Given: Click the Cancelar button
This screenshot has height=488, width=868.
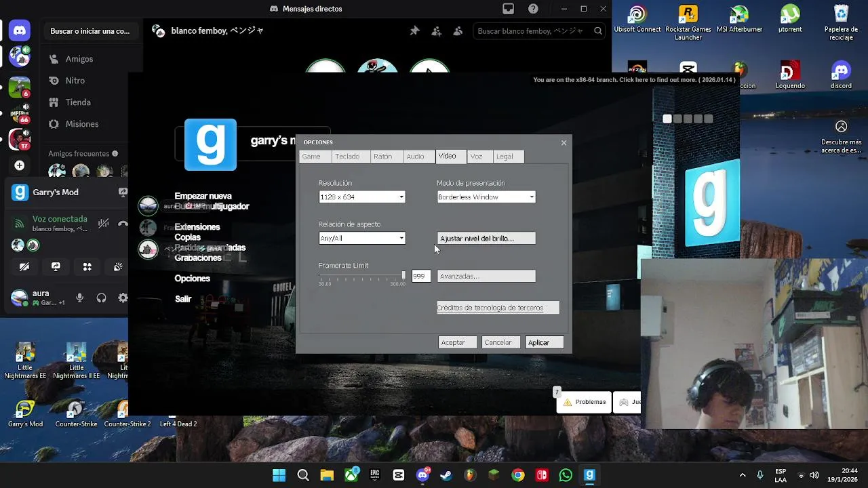Looking at the screenshot, I should tap(501, 342).
